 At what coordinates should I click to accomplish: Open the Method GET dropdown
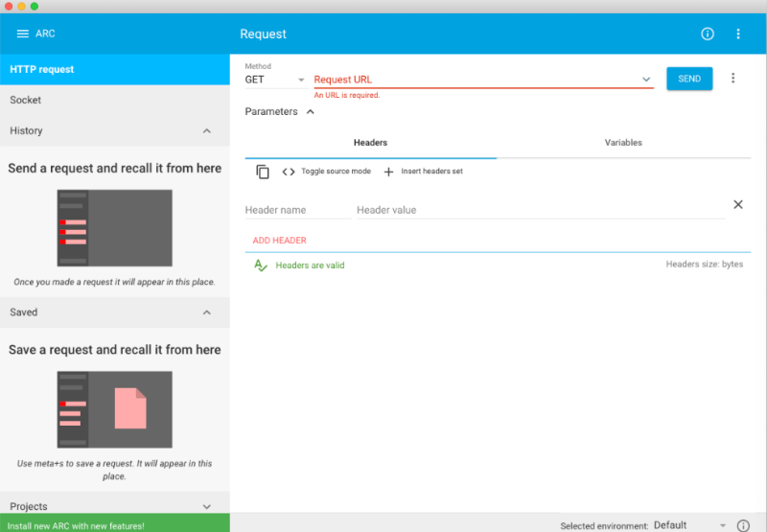coord(274,80)
